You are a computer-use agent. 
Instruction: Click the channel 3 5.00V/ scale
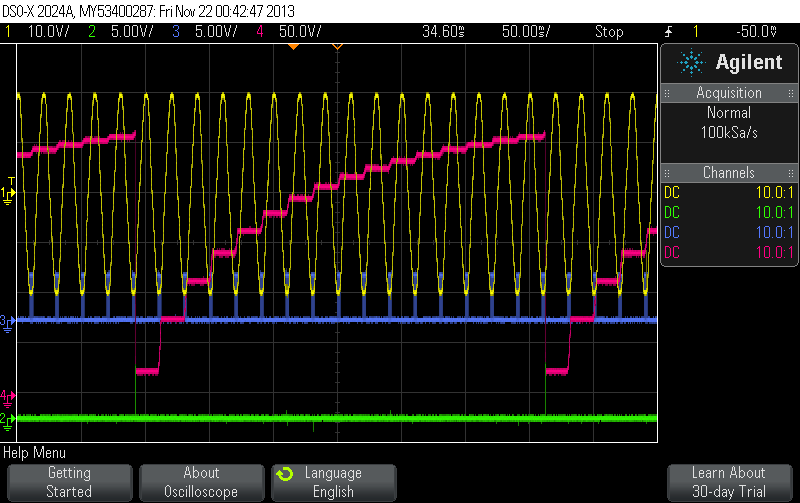216,32
